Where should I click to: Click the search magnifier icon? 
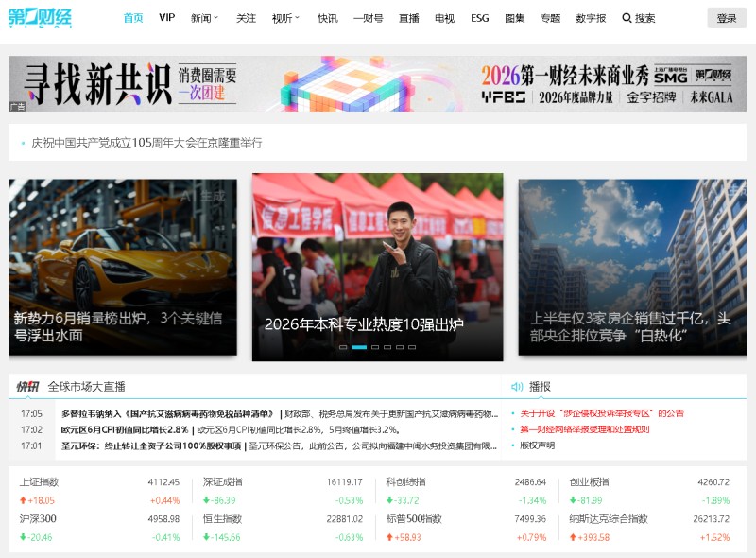tap(627, 18)
